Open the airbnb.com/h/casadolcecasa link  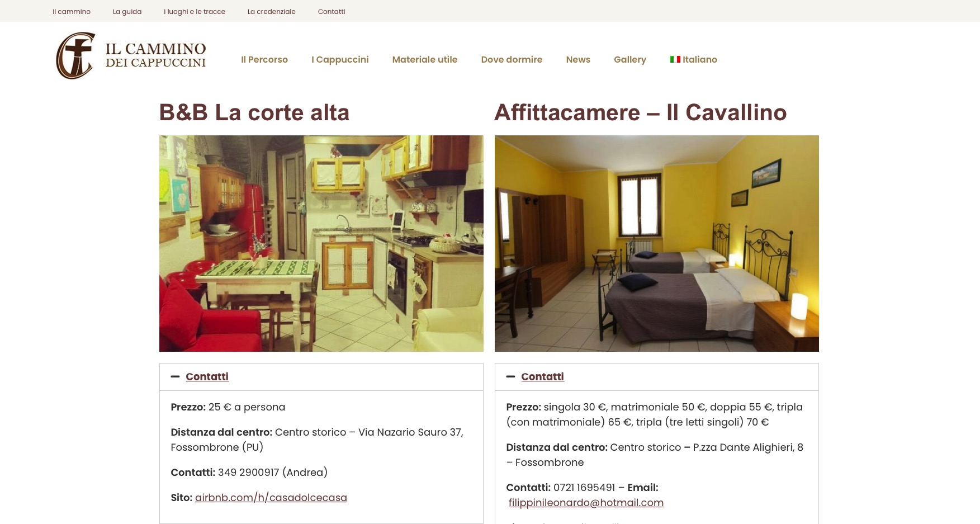pyautogui.click(x=271, y=498)
